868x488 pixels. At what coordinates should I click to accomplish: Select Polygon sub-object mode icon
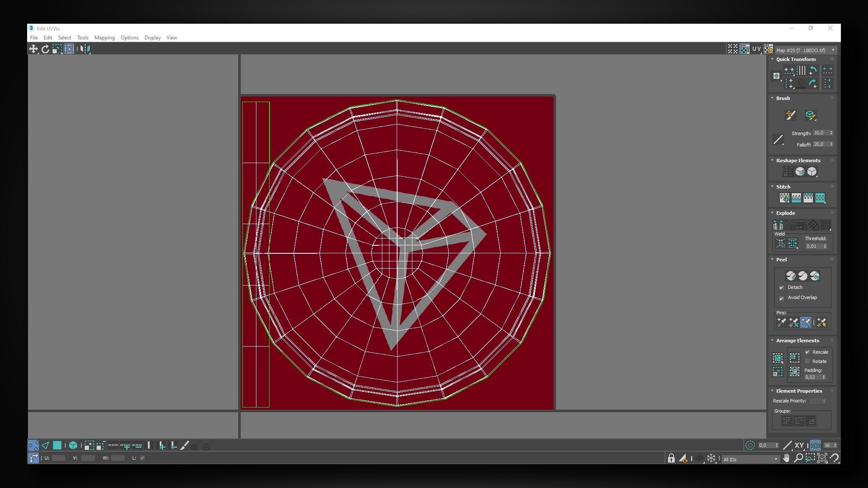57,445
